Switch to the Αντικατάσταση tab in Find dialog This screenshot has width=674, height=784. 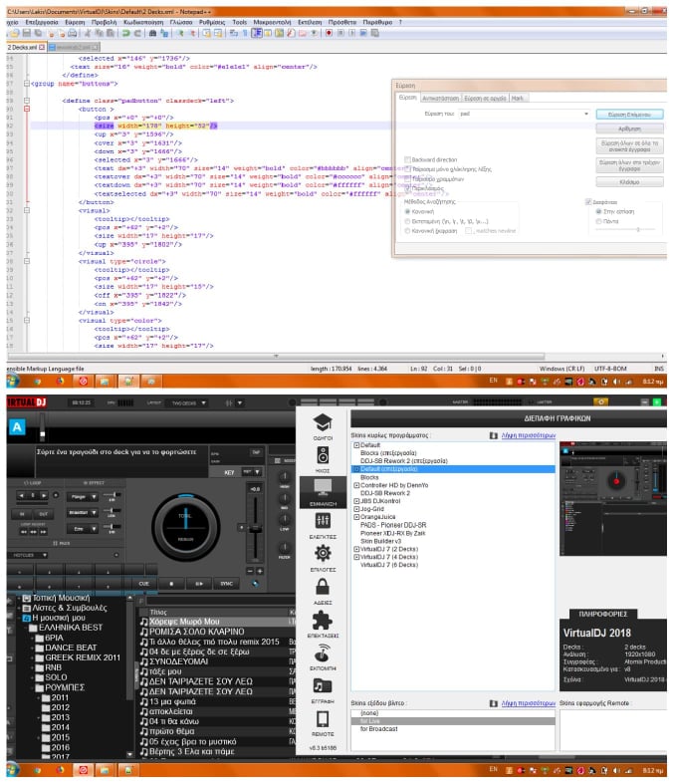coord(440,98)
